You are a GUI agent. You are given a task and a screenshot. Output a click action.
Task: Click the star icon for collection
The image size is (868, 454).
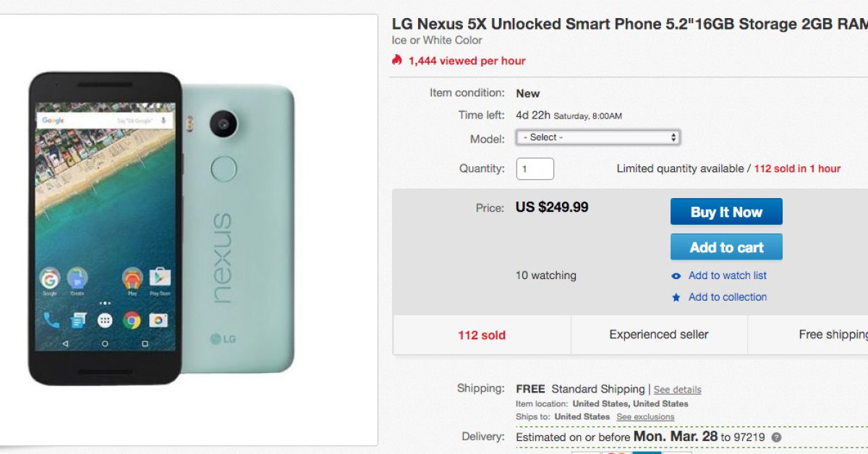676,297
